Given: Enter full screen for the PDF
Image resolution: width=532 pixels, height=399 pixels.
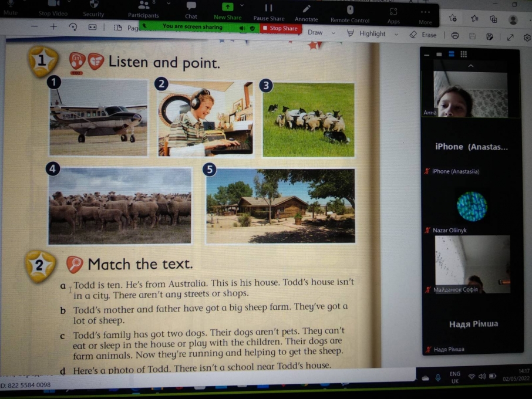Looking at the screenshot, I should coord(510,38).
